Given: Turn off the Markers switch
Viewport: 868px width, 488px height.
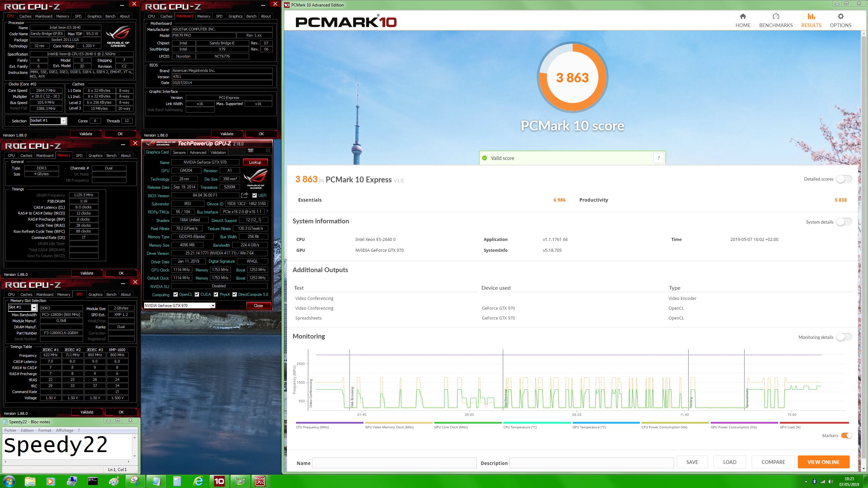Looking at the screenshot, I should 846,435.
